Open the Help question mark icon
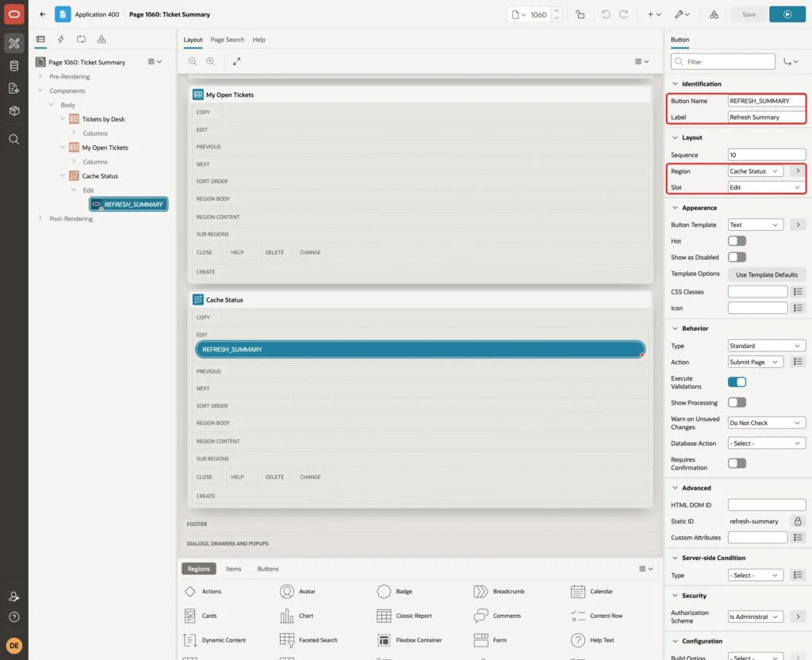The image size is (812, 660). point(14,617)
